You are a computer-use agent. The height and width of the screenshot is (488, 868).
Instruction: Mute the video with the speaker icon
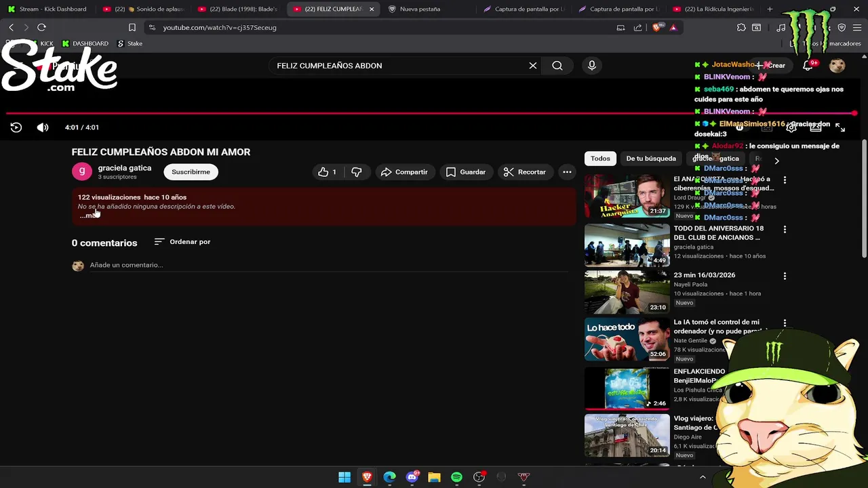tap(43, 127)
